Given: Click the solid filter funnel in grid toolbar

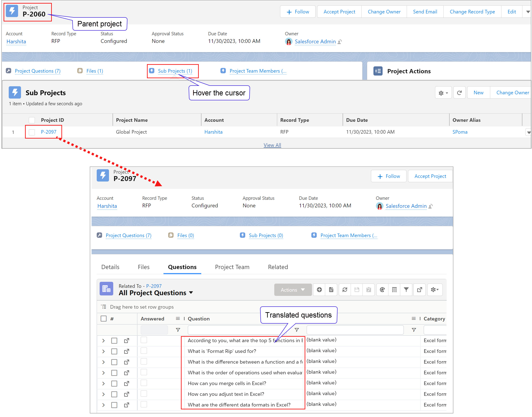Looking at the screenshot, I should 406,290.
